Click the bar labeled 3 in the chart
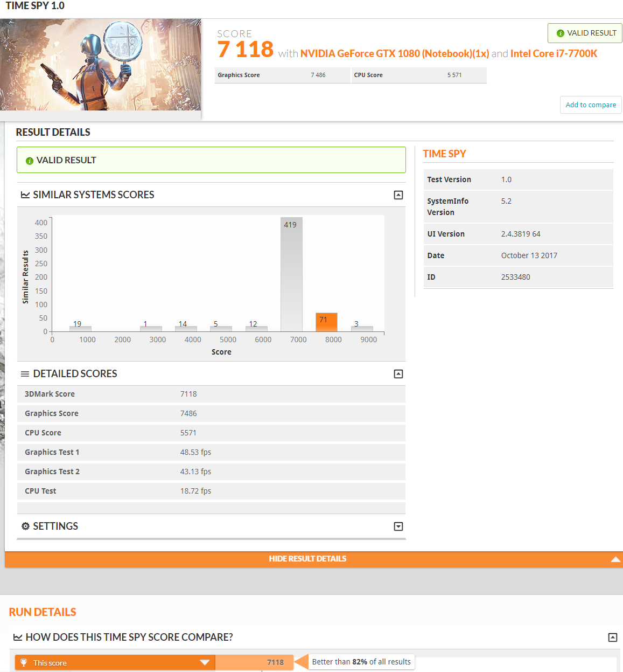 coord(362,329)
